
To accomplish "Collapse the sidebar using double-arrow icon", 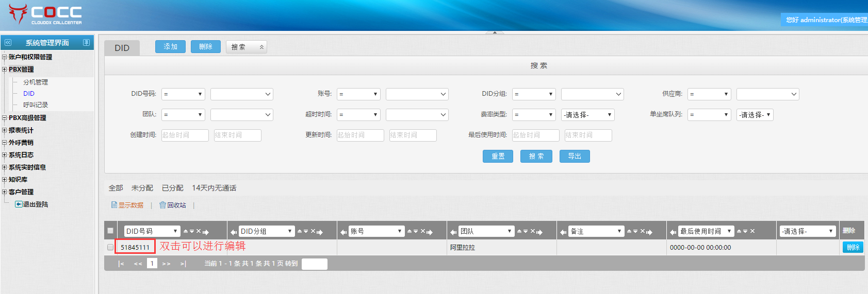I will (x=8, y=43).
